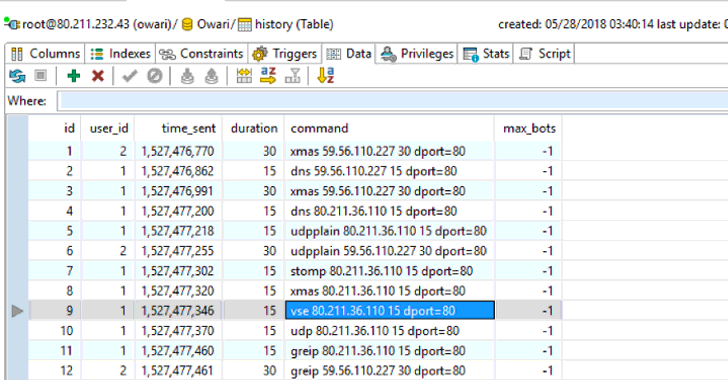
Task: Click the sort a-z descending icon
Action: 325,75
